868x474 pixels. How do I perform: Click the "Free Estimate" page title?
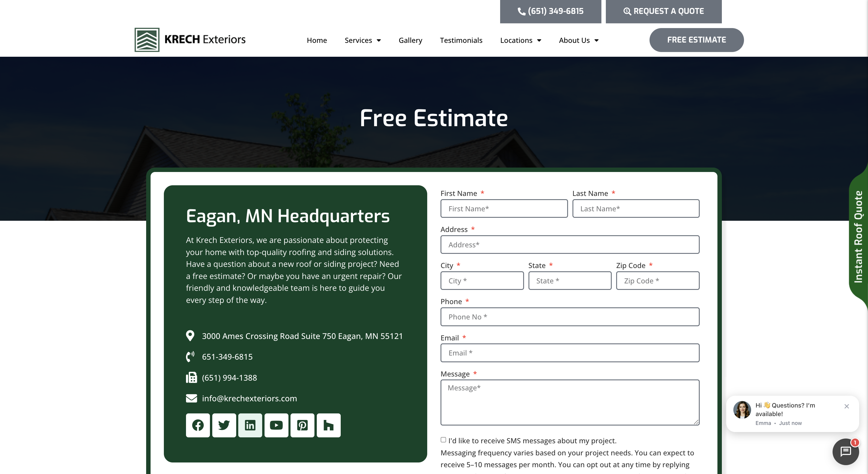tap(434, 118)
